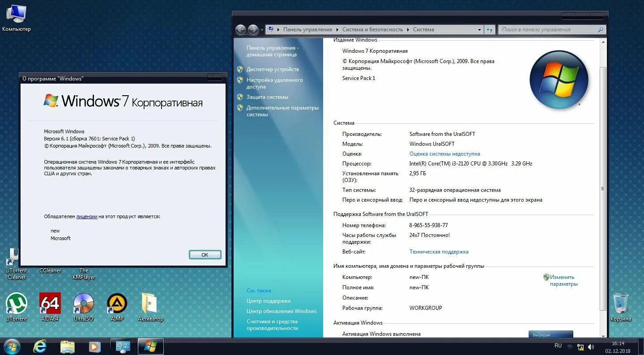This screenshot has width=644, height=355.
Task: Click the processor value Intel Core i3-2120
Action: tap(470, 164)
